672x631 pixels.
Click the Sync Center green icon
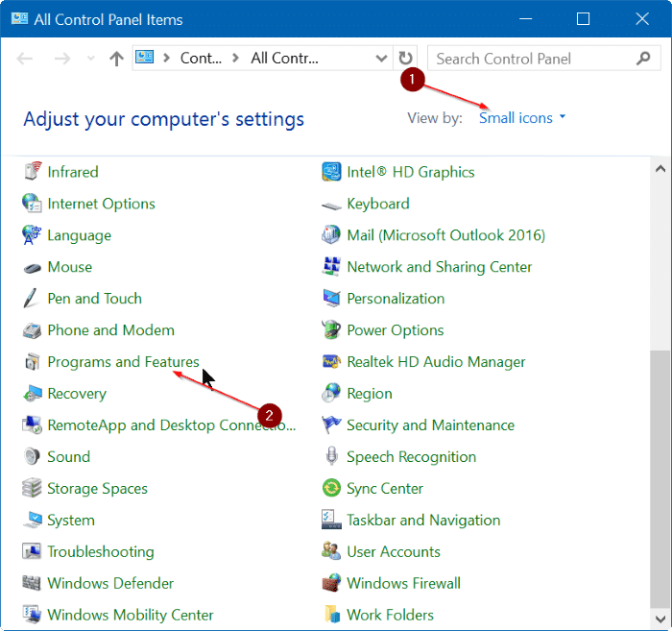point(332,488)
